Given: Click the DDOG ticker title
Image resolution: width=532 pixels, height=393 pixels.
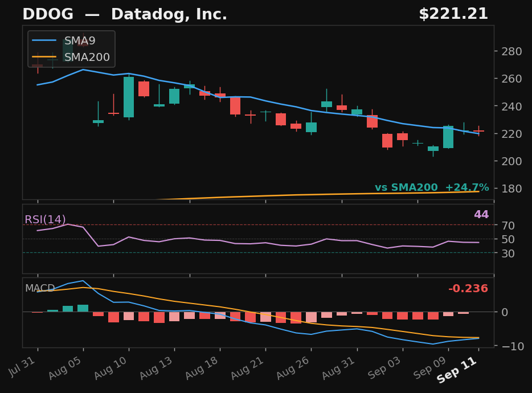Looking at the screenshot, I should 48,14.
